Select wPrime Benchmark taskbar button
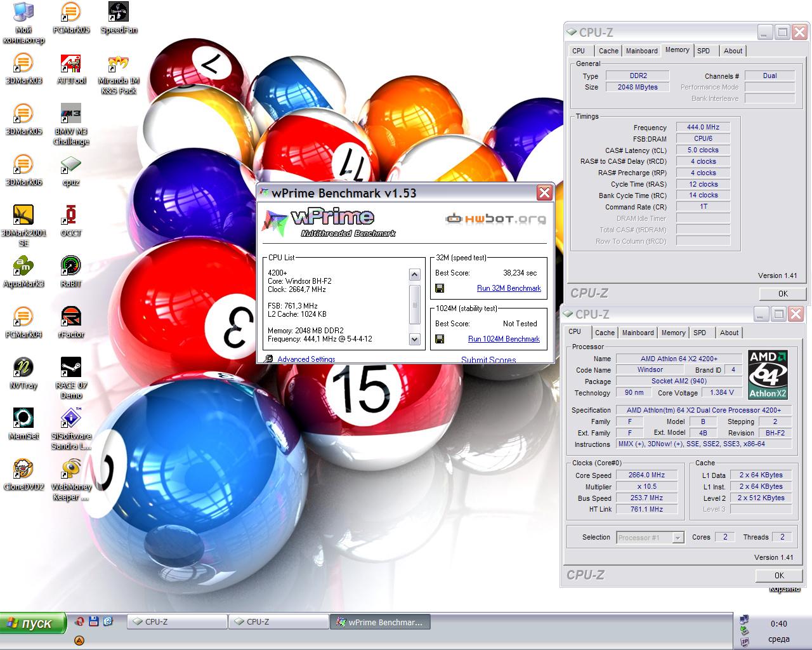 [x=380, y=622]
